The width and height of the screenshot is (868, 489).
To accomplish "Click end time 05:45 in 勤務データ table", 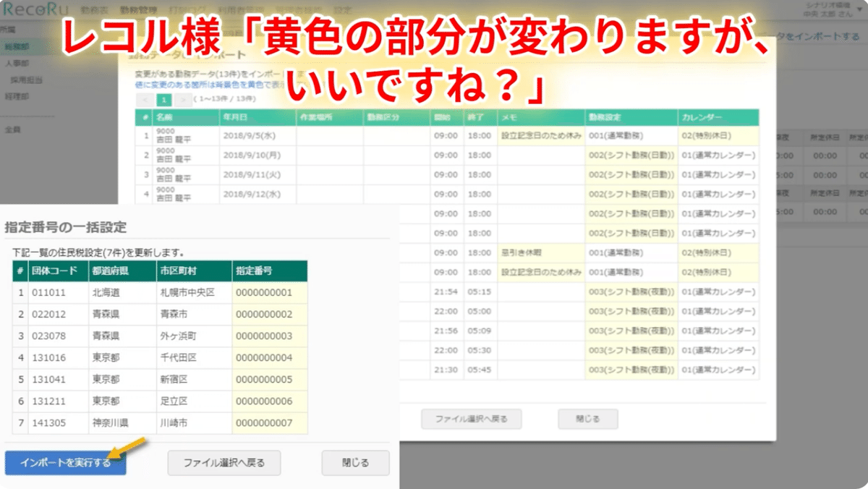I will pyautogui.click(x=480, y=370).
